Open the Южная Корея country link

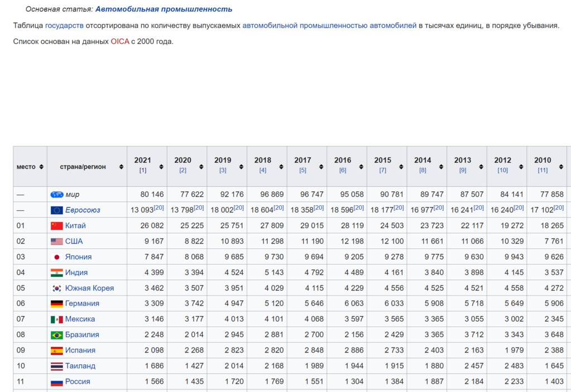[x=89, y=288]
